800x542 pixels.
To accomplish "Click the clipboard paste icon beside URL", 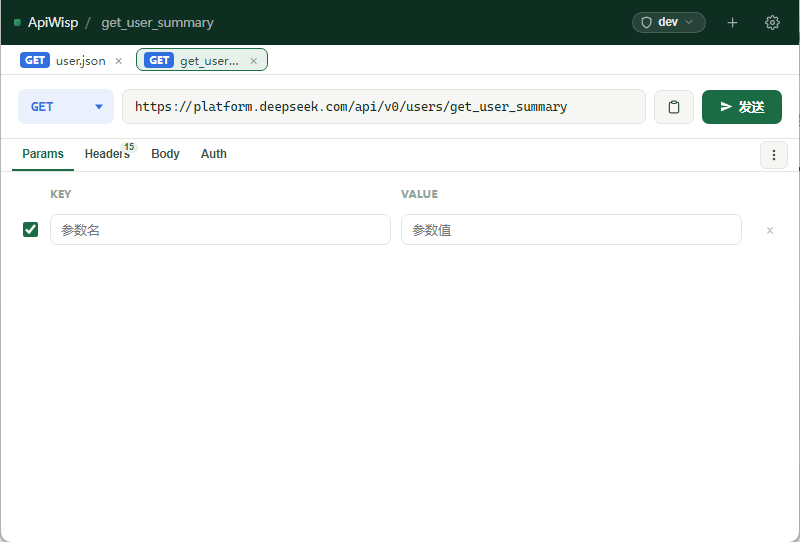I will pos(673,107).
